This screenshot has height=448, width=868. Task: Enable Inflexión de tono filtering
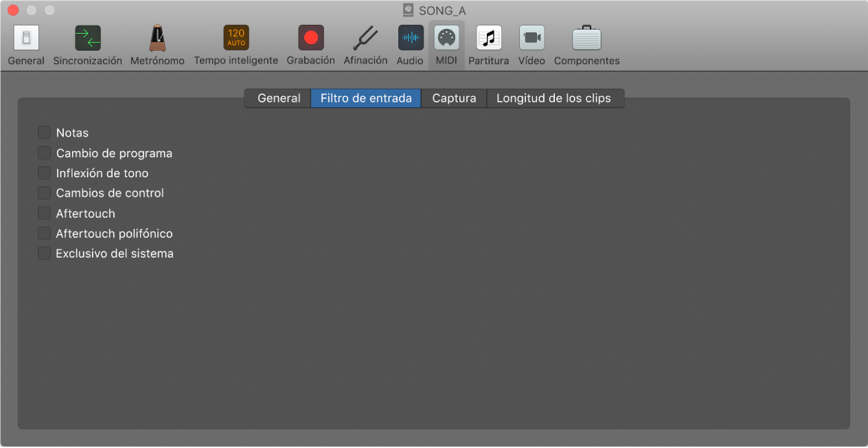click(x=44, y=172)
